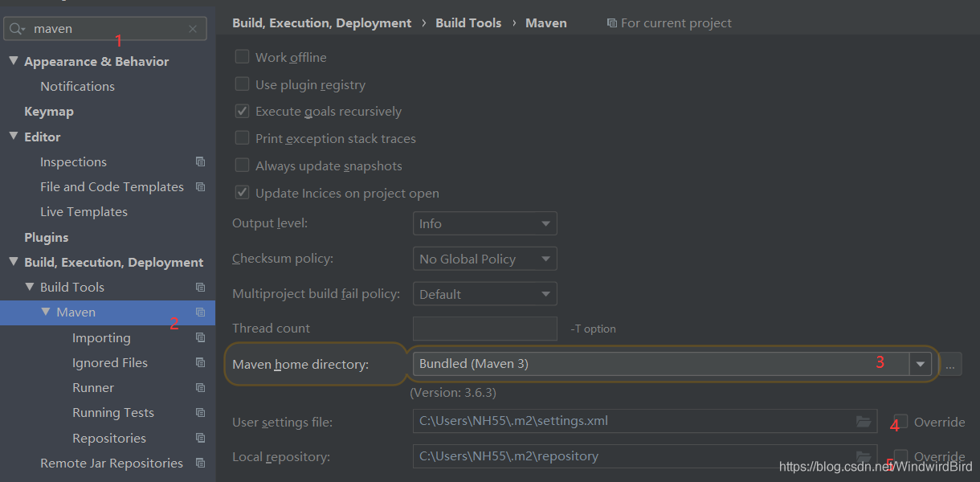The width and height of the screenshot is (980, 482).
Task: Open Maven home directory dropdown arrow
Action: coord(920,364)
